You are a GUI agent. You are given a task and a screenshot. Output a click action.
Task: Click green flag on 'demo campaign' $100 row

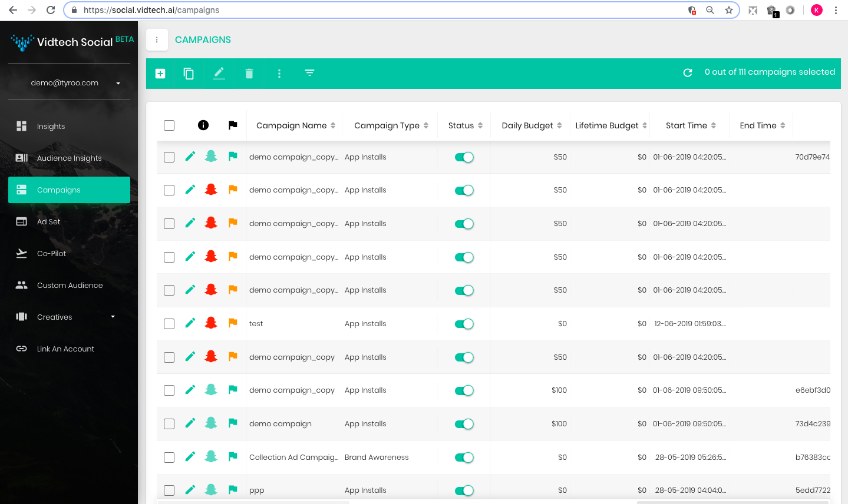click(x=233, y=423)
